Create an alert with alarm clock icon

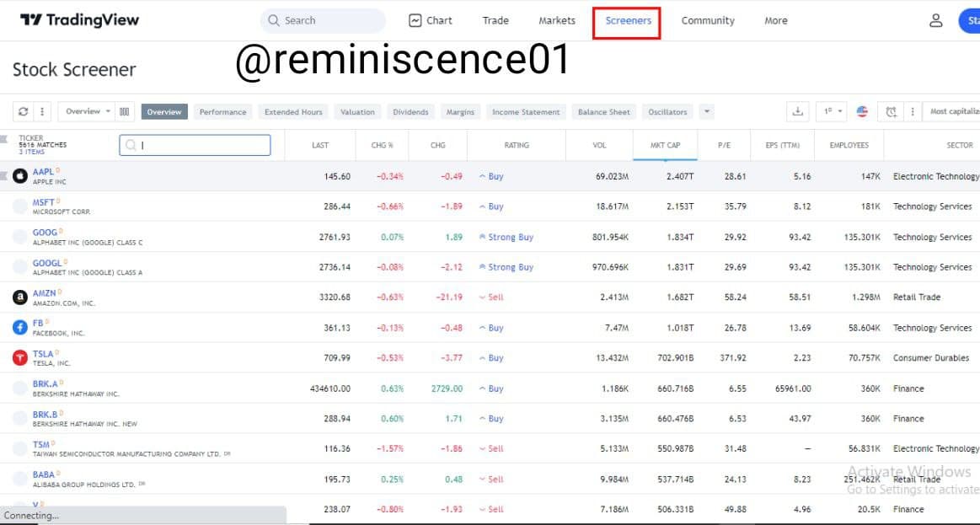[891, 112]
